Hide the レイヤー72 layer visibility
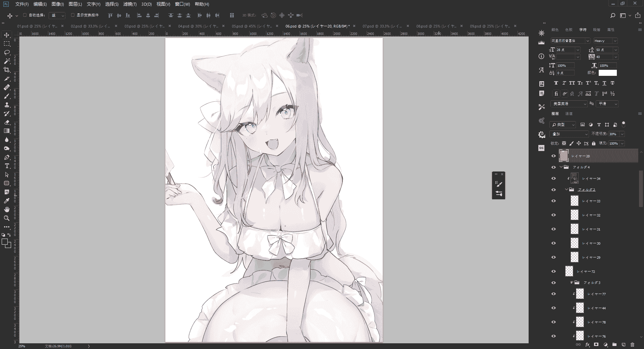Screen dimensions: 644x349 coord(553,271)
